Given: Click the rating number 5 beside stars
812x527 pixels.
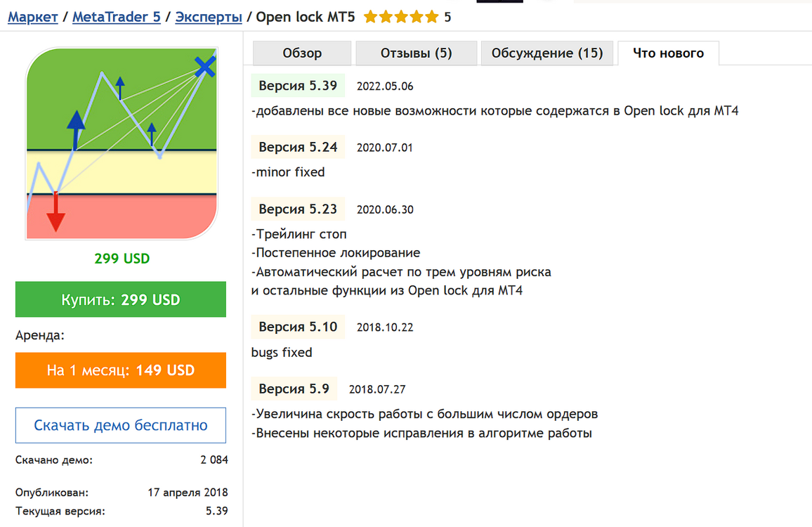Looking at the screenshot, I should [x=447, y=18].
